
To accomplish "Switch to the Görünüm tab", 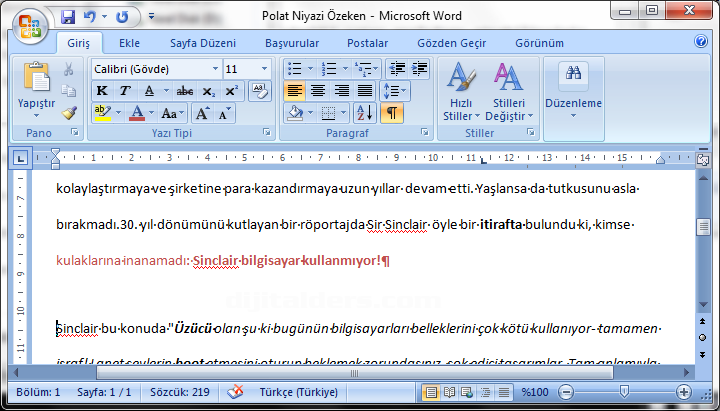I will 540,43.
